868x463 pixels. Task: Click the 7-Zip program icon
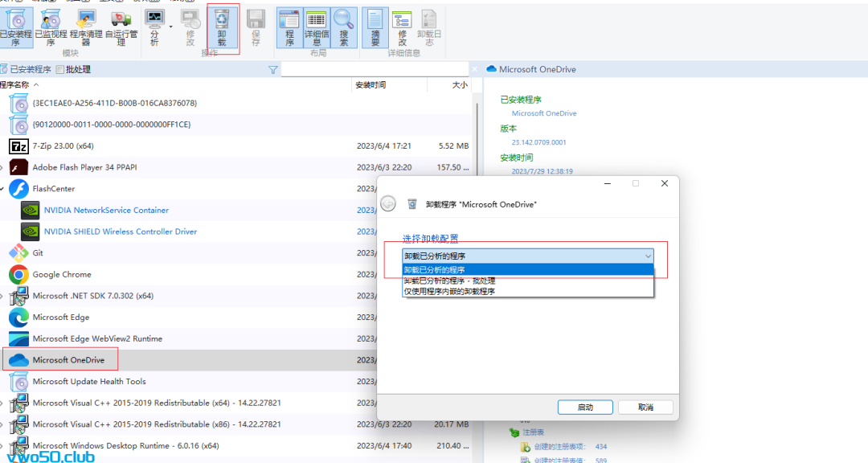coord(18,146)
